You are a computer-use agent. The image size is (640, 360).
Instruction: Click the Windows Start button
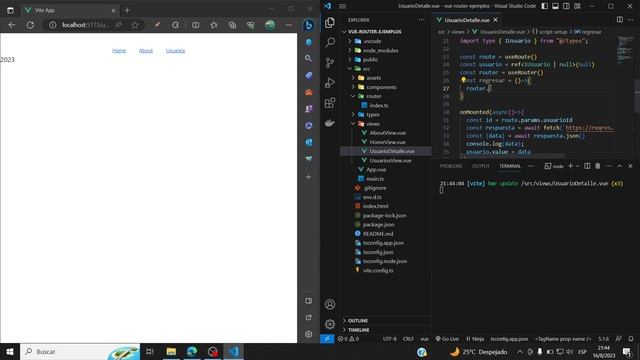pos(10,351)
